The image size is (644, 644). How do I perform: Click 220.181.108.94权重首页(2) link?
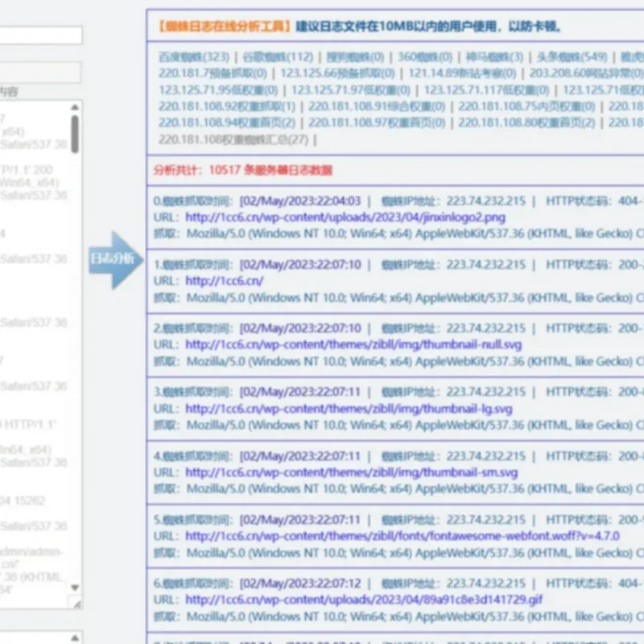227,123
